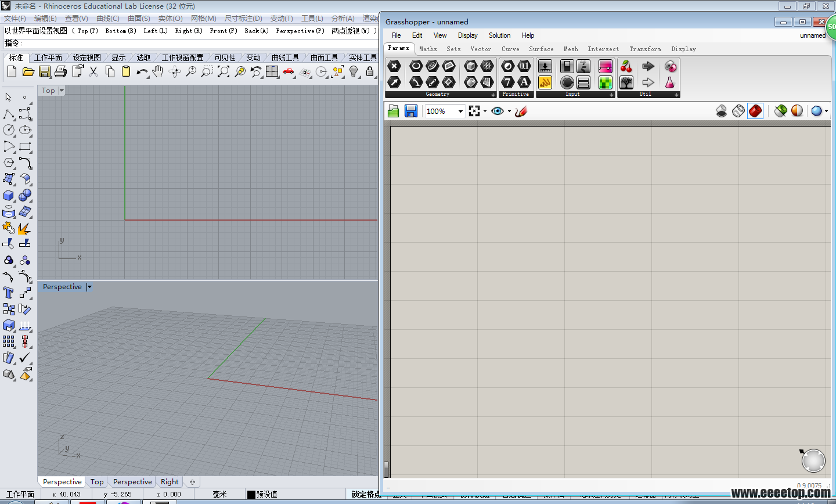Viewport: 836px width, 504px height.
Task: Click the Gradient pink icon in Grasshopper Input
Action: 606,66
